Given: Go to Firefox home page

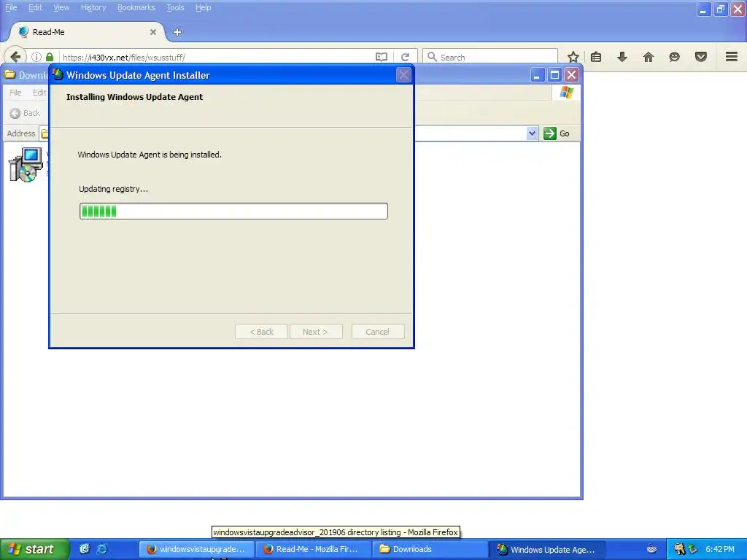Looking at the screenshot, I should [649, 57].
